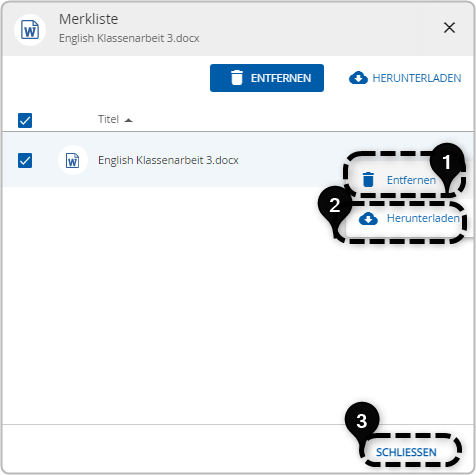Click the SCHLIESSEN button
This screenshot has height=475, width=476.
406,452
